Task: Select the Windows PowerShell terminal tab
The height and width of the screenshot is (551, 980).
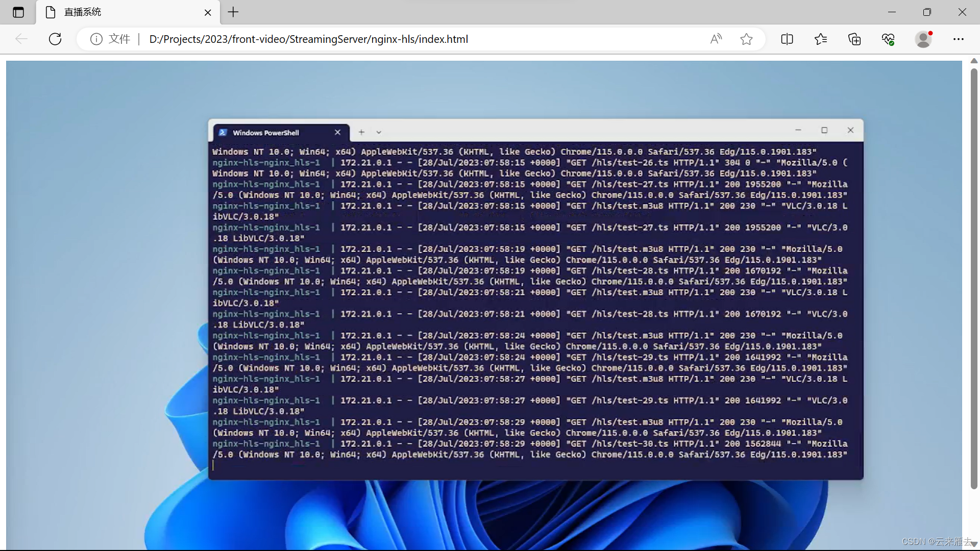Action: pyautogui.click(x=281, y=132)
